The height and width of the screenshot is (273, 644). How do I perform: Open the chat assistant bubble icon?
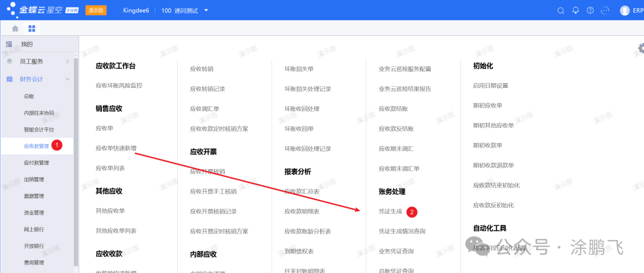click(x=605, y=10)
